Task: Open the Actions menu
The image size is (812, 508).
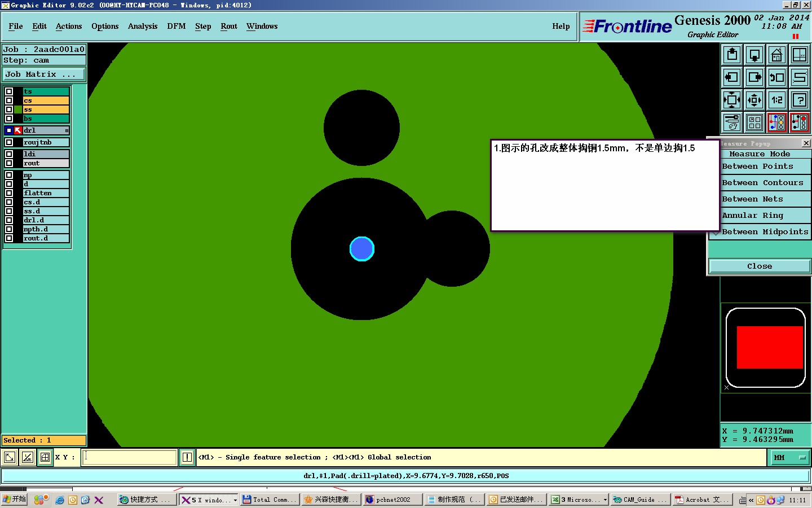Action: pos(69,27)
